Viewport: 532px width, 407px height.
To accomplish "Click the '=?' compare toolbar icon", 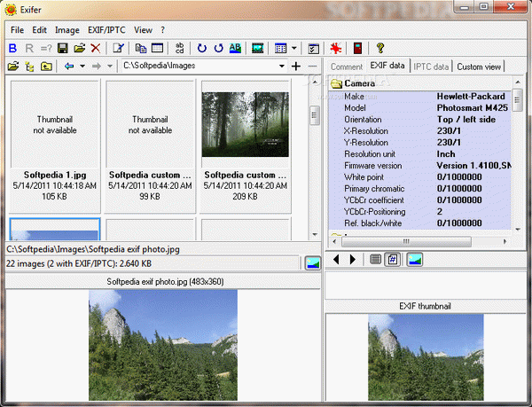I will [46, 49].
